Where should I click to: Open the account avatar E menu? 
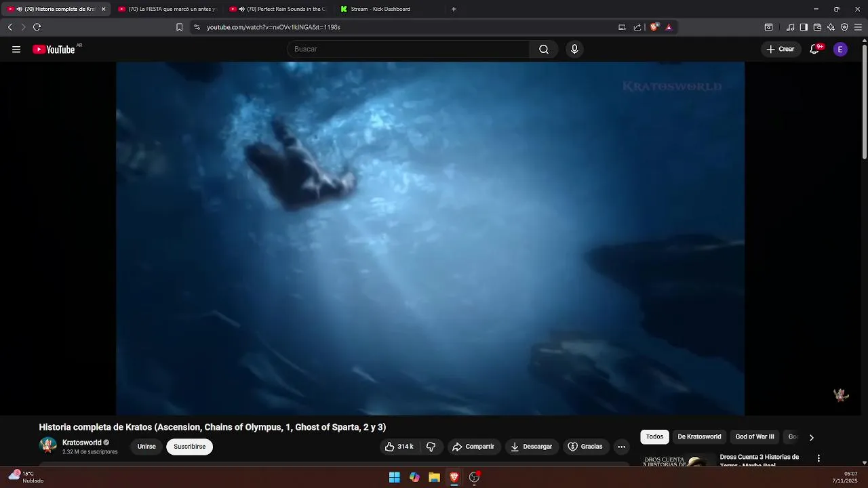coord(840,49)
